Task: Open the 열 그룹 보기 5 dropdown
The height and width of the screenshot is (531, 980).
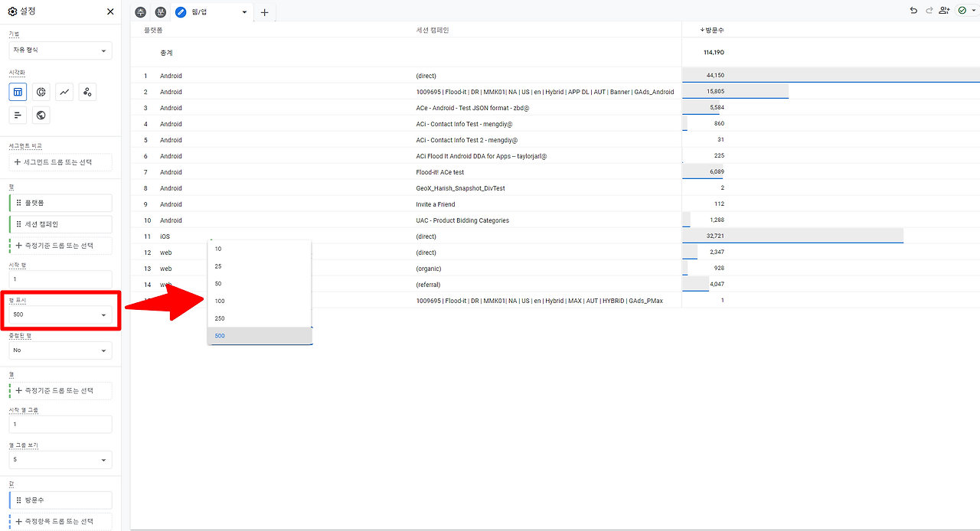Action: click(60, 460)
